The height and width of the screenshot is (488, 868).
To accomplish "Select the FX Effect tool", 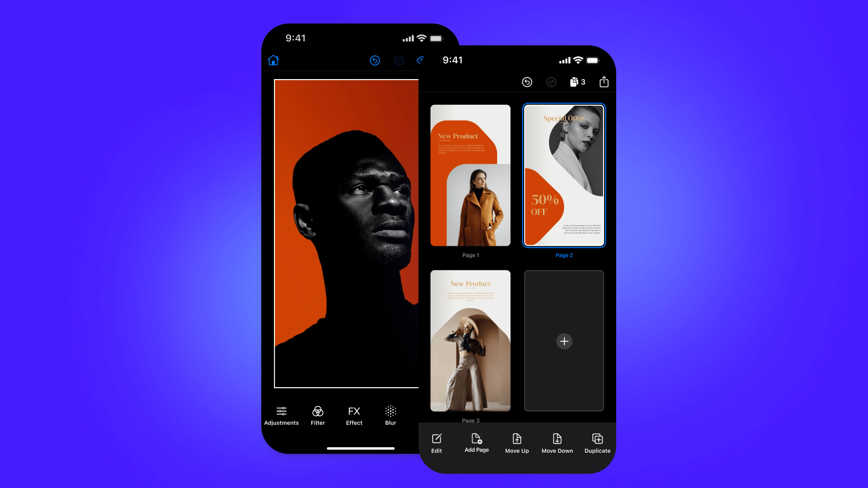I will [x=354, y=414].
